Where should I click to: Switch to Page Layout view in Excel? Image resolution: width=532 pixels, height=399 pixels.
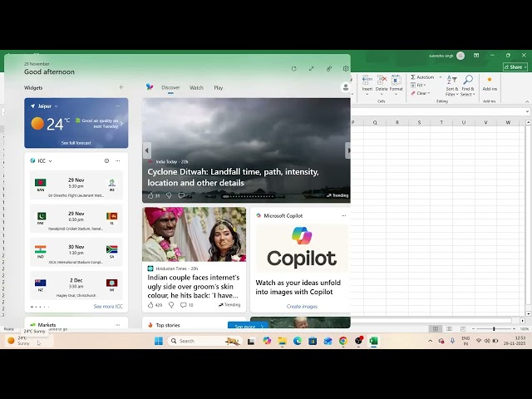[449, 329]
